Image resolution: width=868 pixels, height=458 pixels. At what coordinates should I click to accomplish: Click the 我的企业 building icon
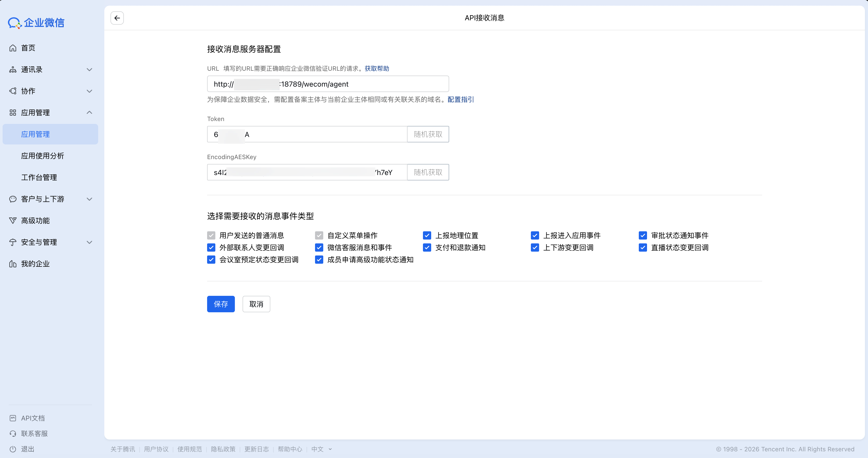point(13,263)
